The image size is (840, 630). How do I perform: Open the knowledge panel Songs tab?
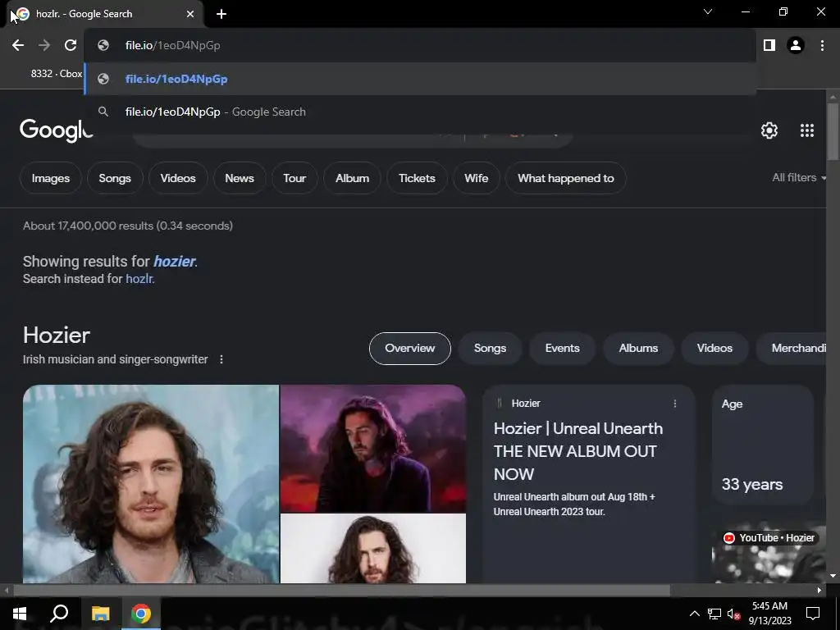tap(490, 348)
